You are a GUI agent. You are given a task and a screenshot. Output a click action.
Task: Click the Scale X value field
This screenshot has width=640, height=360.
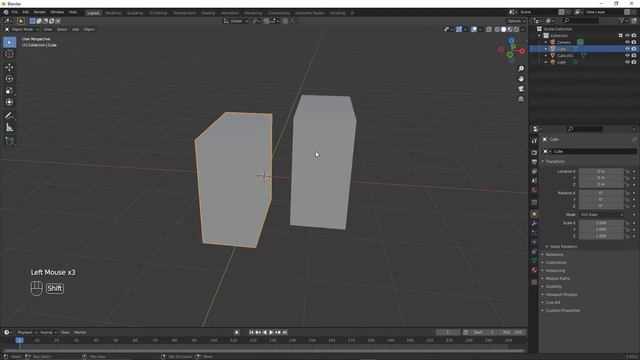[x=601, y=223]
